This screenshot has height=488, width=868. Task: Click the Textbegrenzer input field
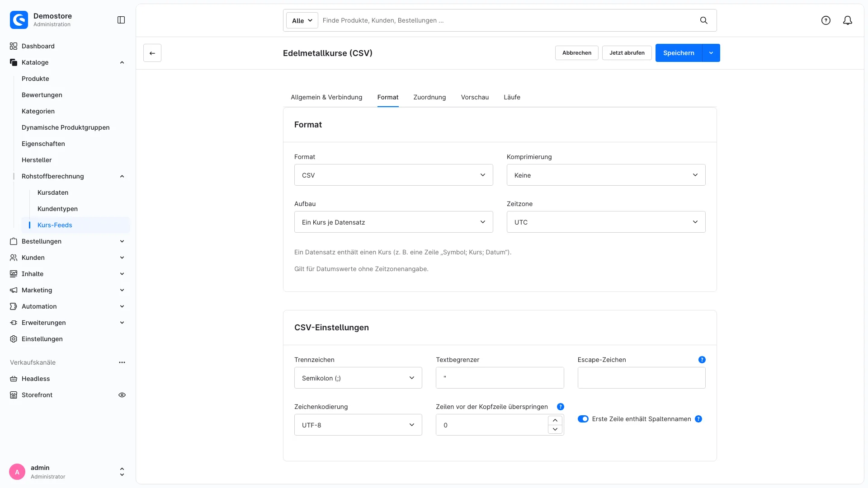pyautogui.click(x=500, y=378)
